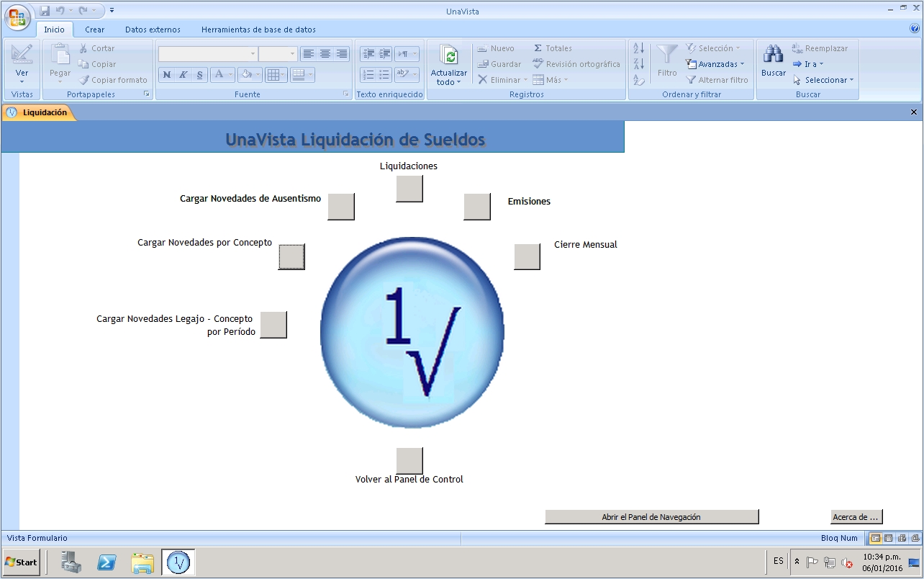The width and height of the screenshot is (924, 579).
Task: Toggle center text alignment
Action: [x=325, y=54]
